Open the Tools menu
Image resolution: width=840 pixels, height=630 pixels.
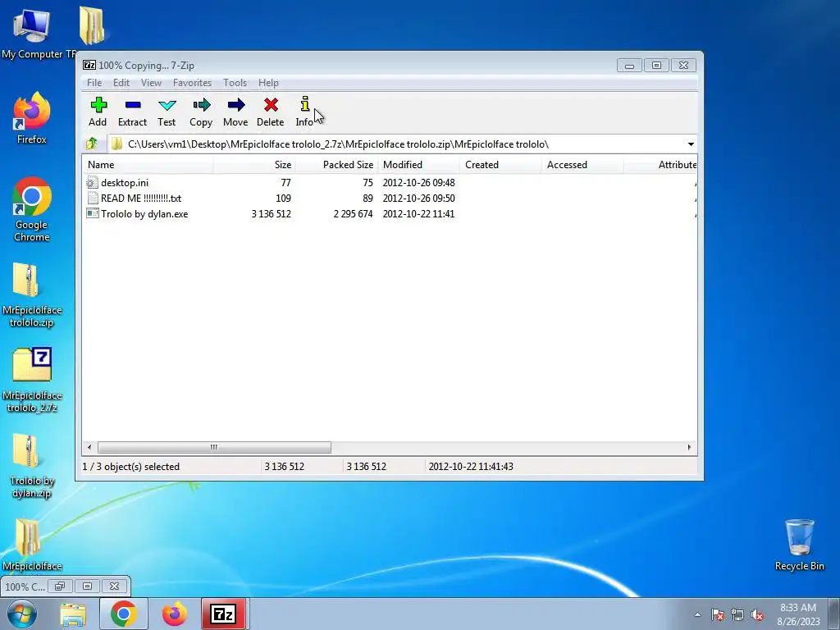235,83
